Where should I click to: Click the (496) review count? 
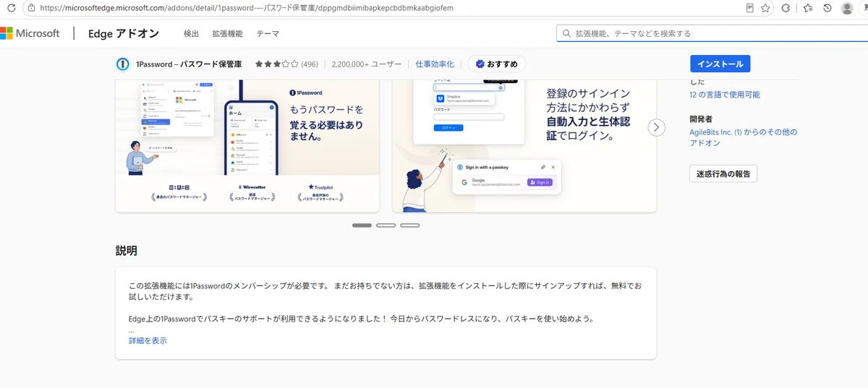[310, 64]
